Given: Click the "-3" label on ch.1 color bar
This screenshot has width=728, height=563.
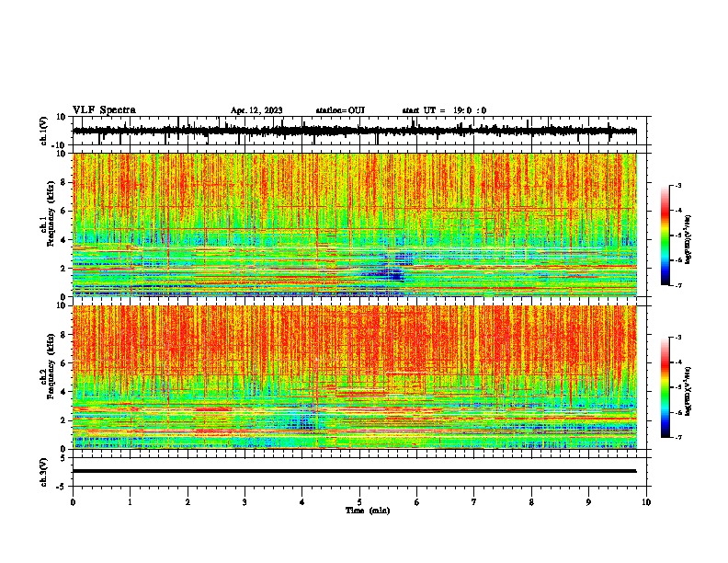Looking at the screenshot, I should [677, 185].
